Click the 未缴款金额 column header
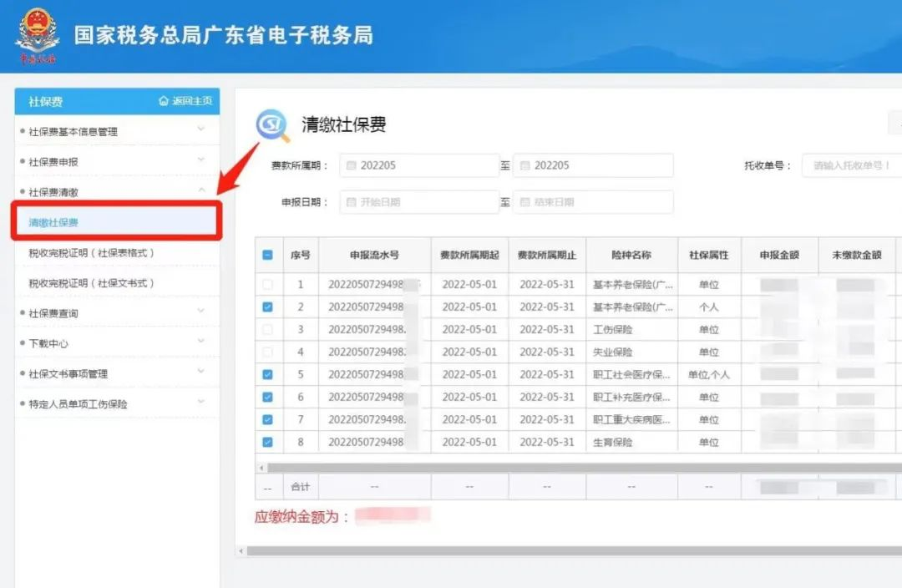 pyautogui.click(x=857, y=255)
